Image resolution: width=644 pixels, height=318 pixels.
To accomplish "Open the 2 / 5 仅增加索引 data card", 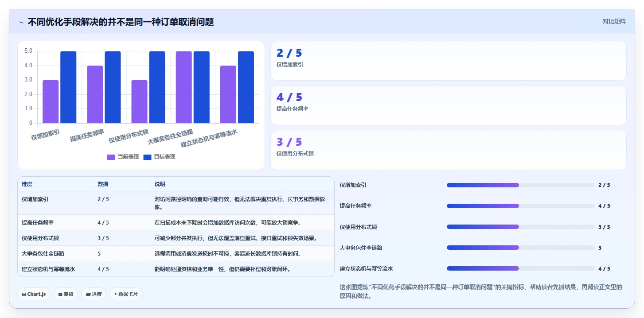I will 448,61.
